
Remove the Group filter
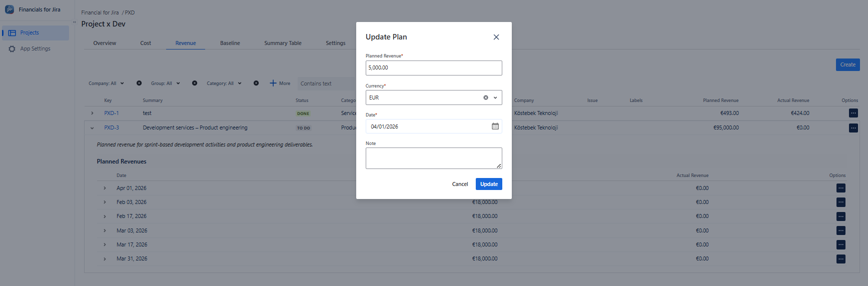point(195,83)
